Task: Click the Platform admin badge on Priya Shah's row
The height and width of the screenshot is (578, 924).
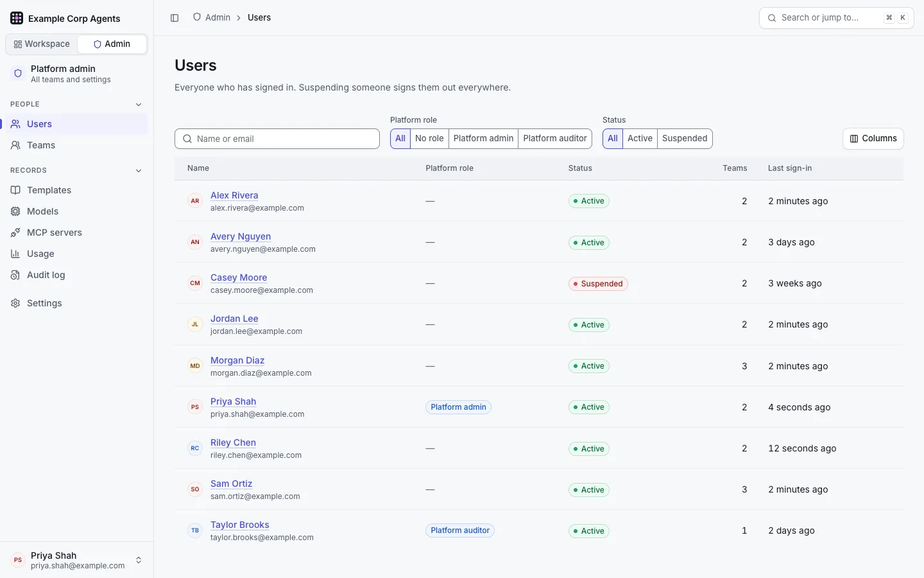Action: click(458, 407)
